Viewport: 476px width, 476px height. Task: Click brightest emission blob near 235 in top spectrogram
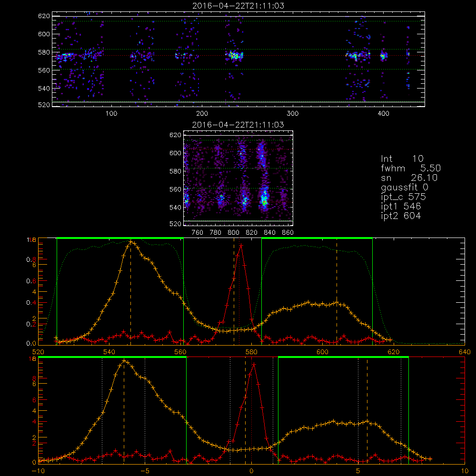point(234,56)
